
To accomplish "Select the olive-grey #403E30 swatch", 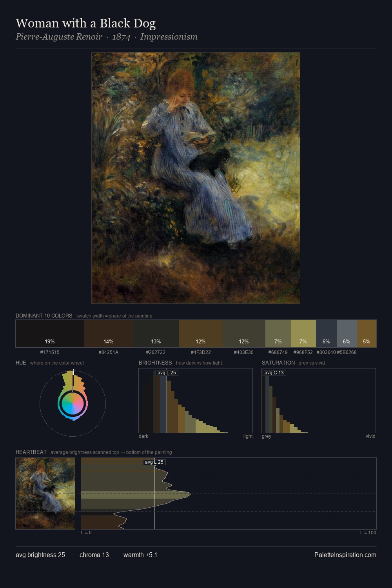I will 244,334.
